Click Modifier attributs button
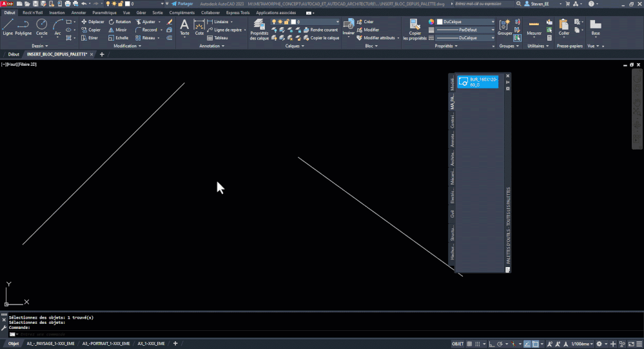 tap(376, 38)
